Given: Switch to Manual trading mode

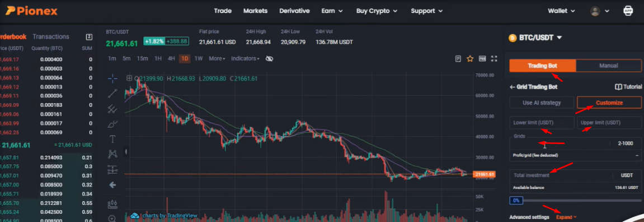Looking at the screenshot, I should pos(608,66).
